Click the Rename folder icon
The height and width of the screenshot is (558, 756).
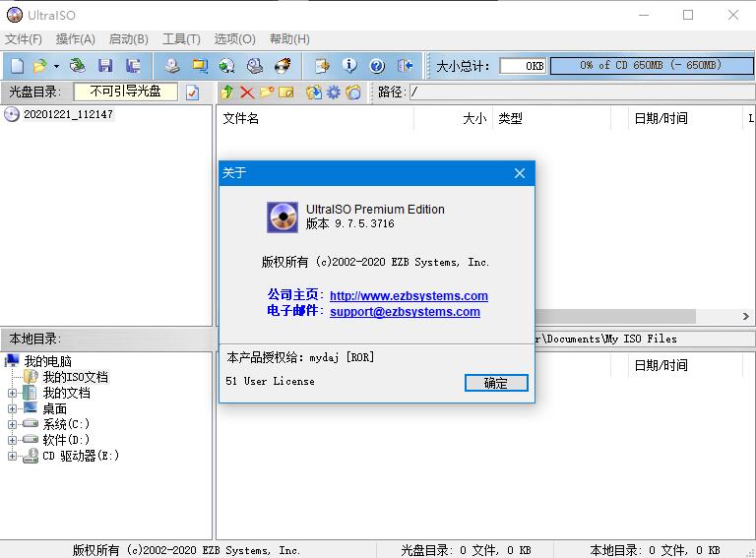click(x=286, y=92)
